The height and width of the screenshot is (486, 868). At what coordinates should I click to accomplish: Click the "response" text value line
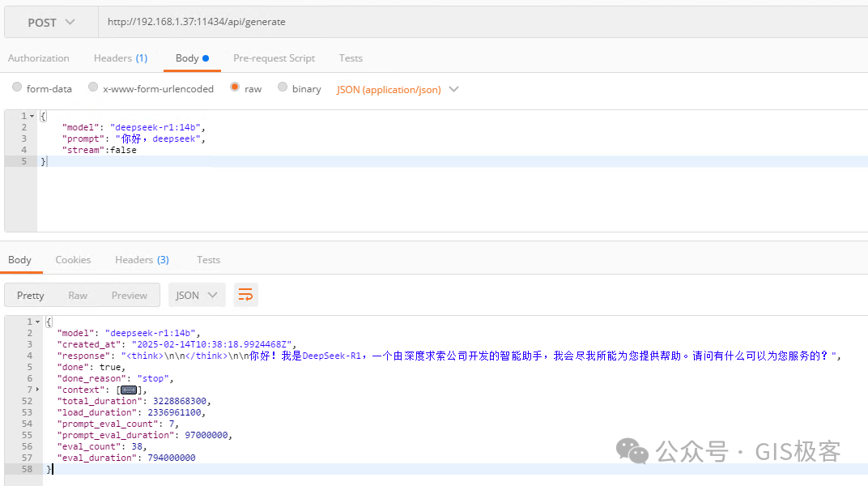449,356
